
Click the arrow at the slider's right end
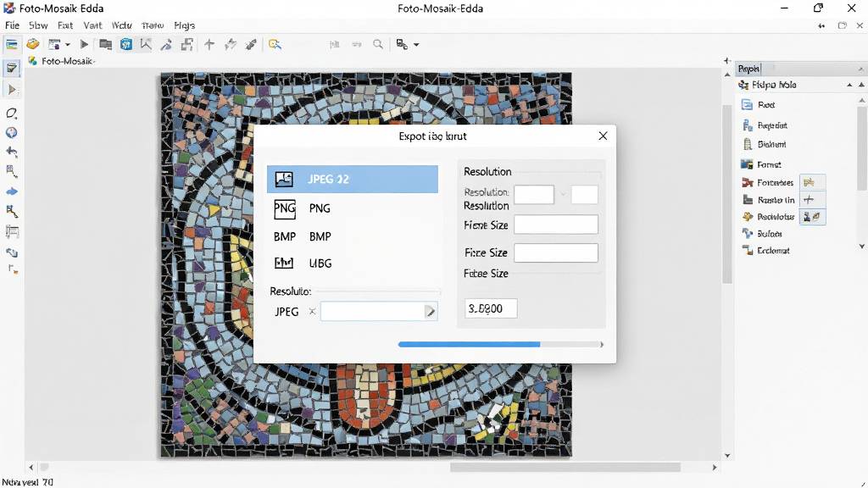coord(602,345)
